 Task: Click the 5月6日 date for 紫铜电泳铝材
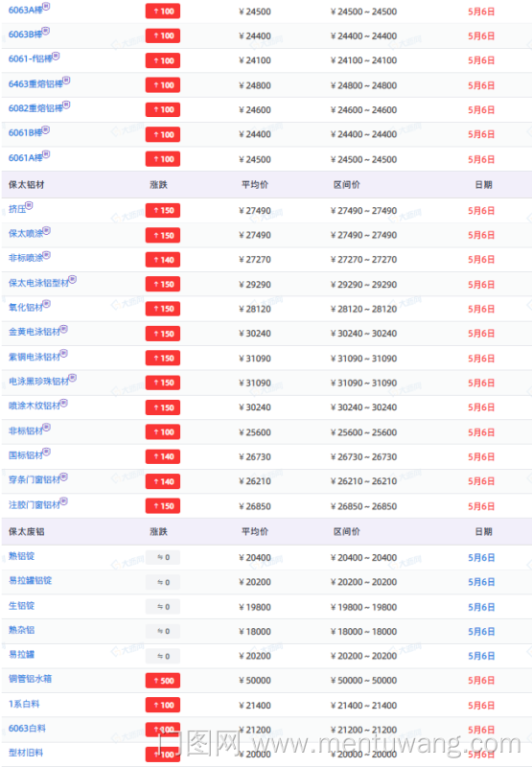(x=481, y=359)
